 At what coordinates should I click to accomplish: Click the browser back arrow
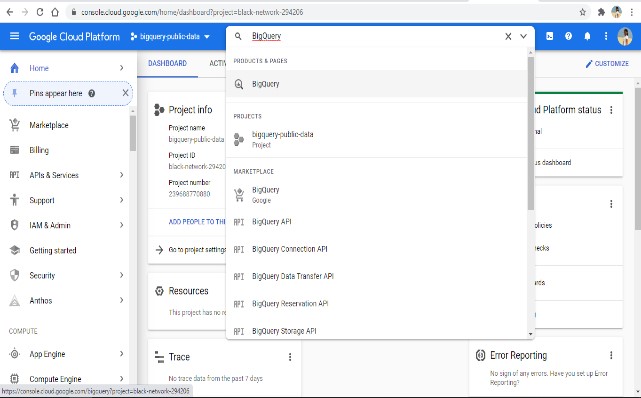tap(10, 12)
